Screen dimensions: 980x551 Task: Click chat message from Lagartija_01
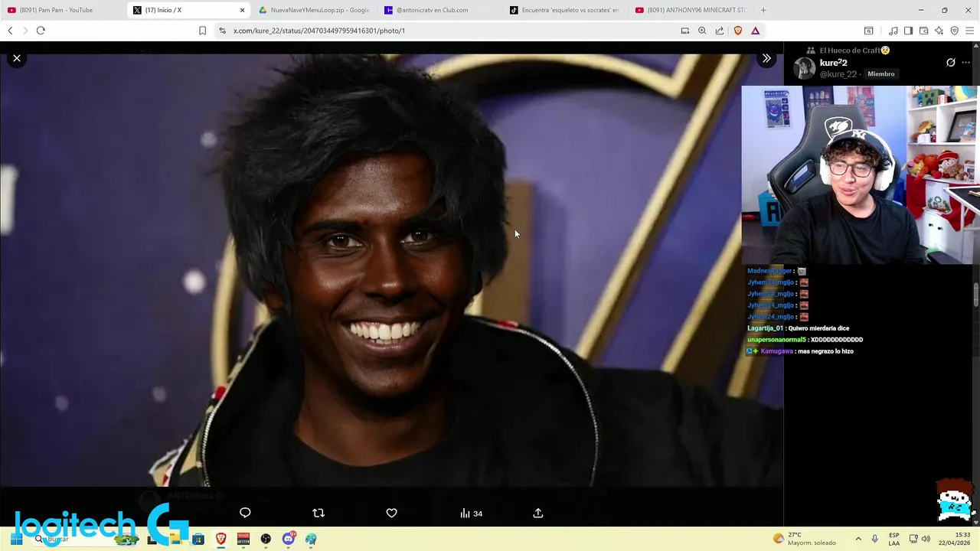click(x=799, y=328)
